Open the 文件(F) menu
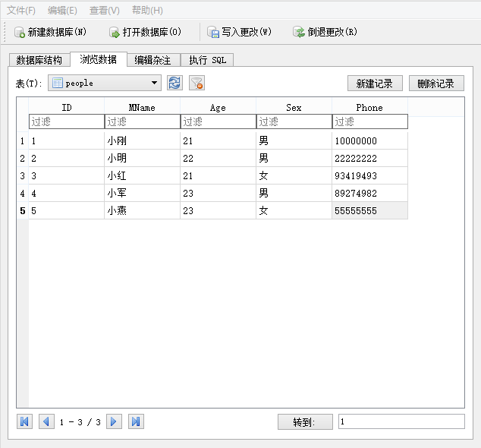This screenshot has height=448, width=481. pos(20,11)
